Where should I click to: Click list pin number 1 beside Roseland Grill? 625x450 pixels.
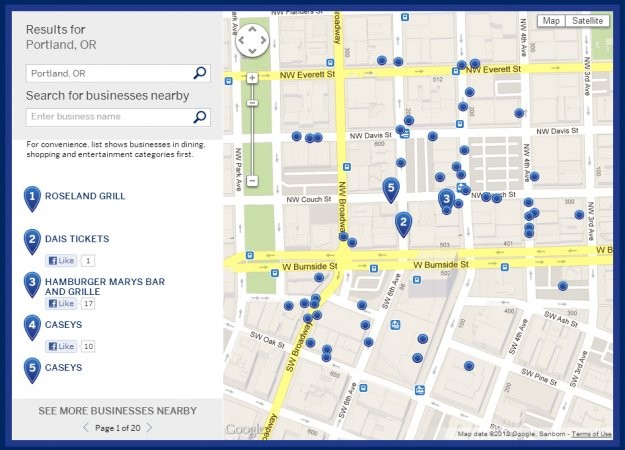pyautogui.click(x=32, y=198)
